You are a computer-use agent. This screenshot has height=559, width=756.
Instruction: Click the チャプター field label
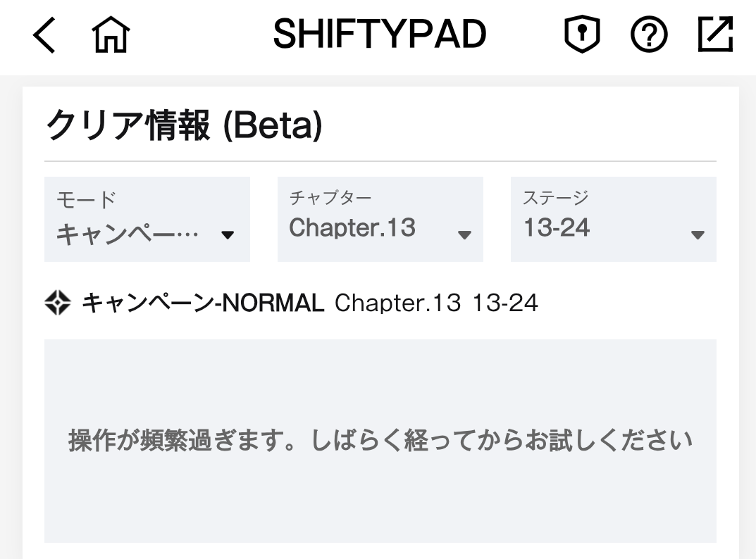(330, 198)
